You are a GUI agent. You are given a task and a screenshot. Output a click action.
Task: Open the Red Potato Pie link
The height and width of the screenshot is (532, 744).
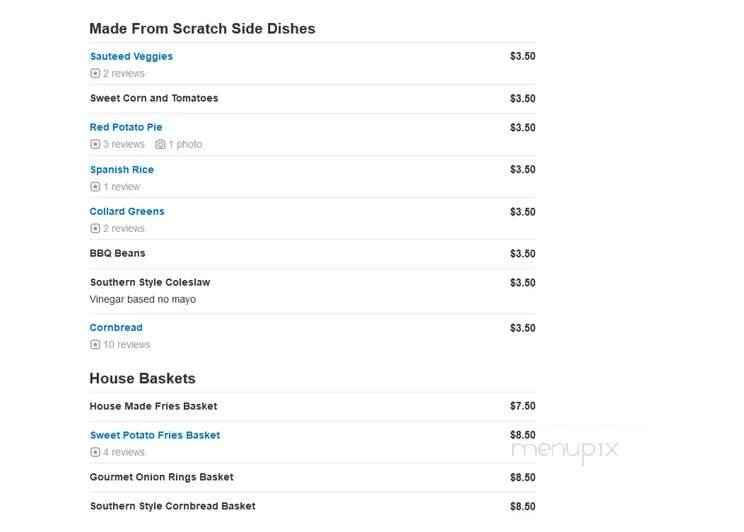(126, 128)
